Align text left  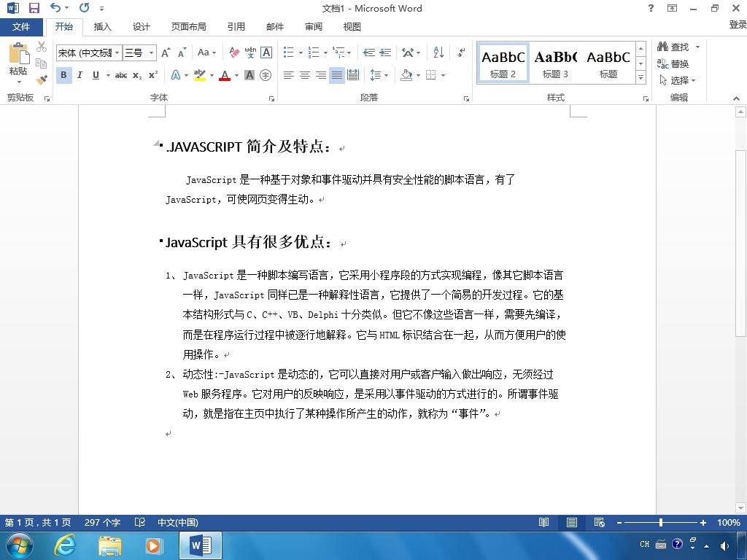[x=288, y=75]
